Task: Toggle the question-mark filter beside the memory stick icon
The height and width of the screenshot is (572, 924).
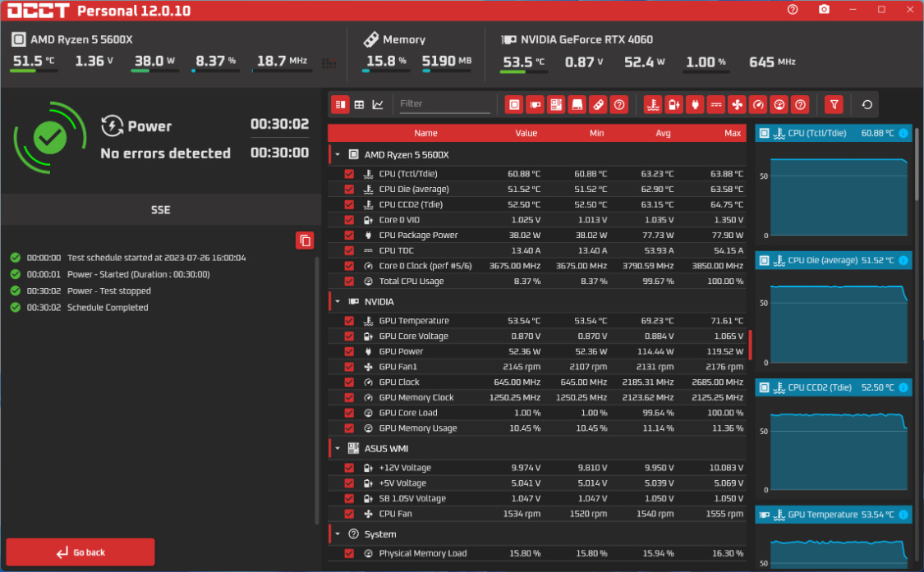Action: tap(618, 105)
